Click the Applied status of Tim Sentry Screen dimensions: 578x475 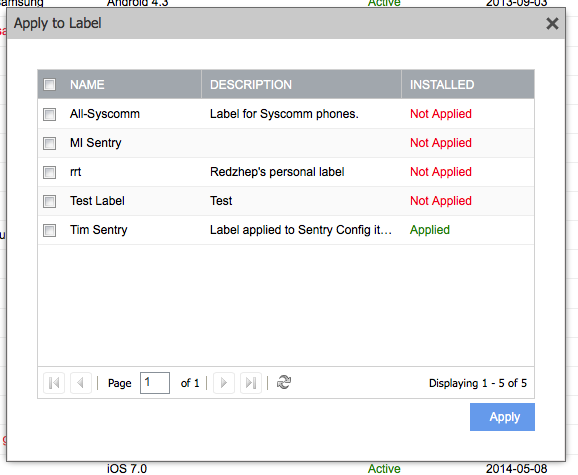(x=430, y=230)
